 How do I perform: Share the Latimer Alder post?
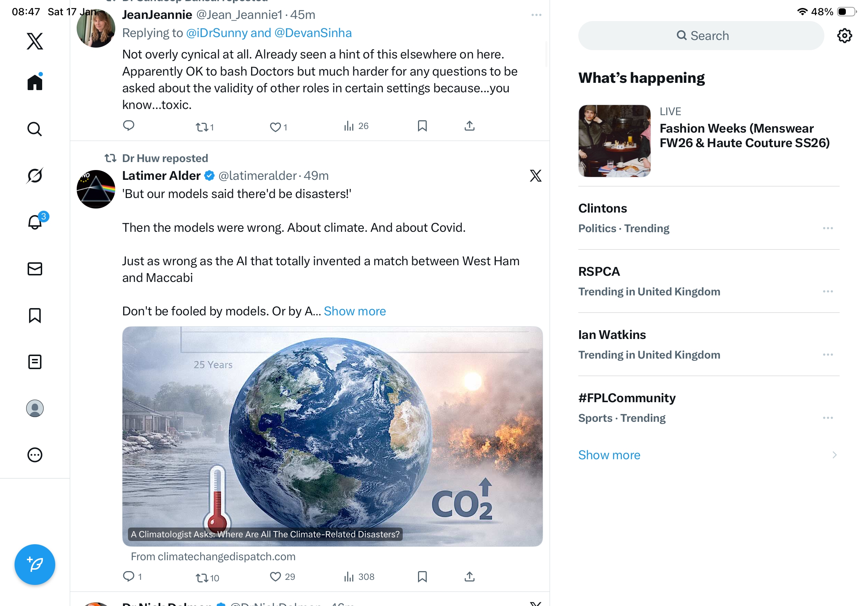point(470,577)
